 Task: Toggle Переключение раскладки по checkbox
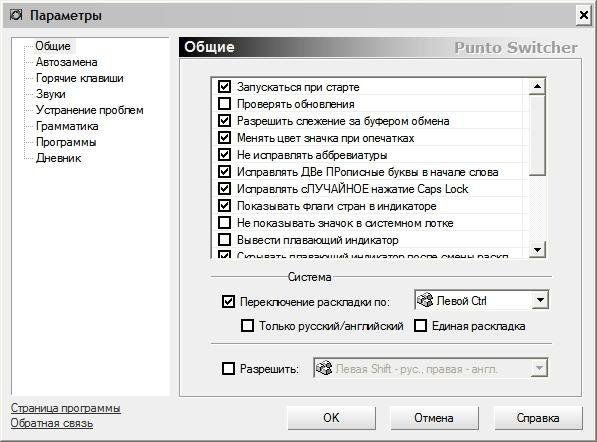coord(228,302)
